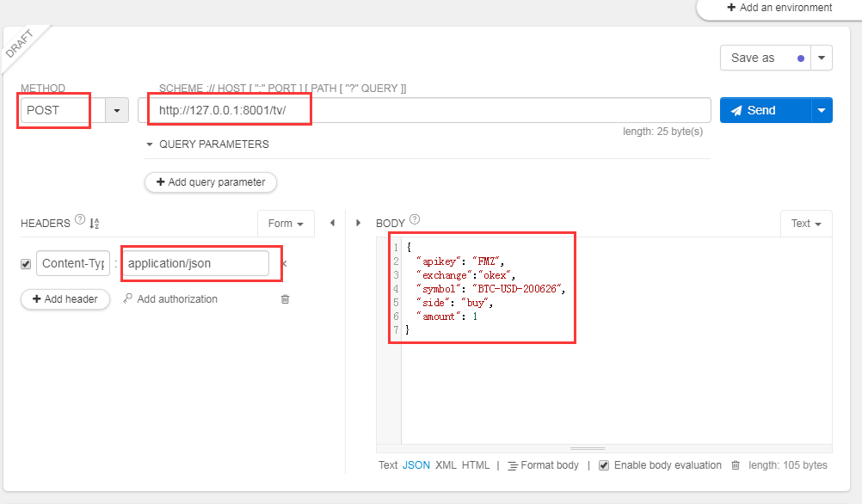Remove the Content-Type header with X
This screenshot has height=504, width=862.
(284, 264)
